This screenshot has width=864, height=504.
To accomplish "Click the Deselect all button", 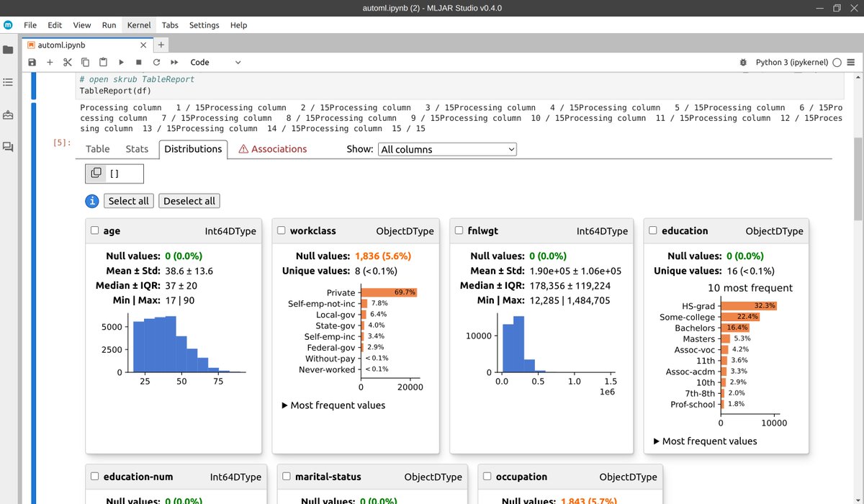I will 189,201.
